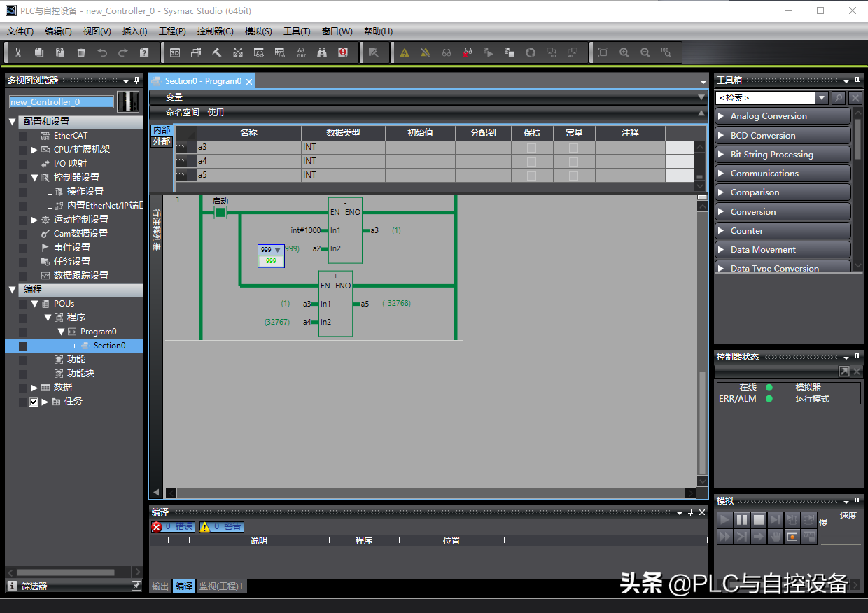Viewport: 868px width, 613px height.
Task: Click the binoculars search icon
Action: 322,52
